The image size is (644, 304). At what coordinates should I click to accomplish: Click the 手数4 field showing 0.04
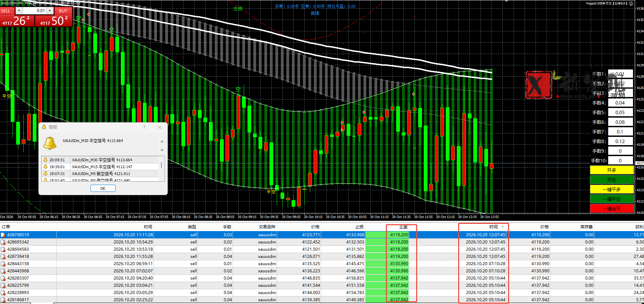620,103
